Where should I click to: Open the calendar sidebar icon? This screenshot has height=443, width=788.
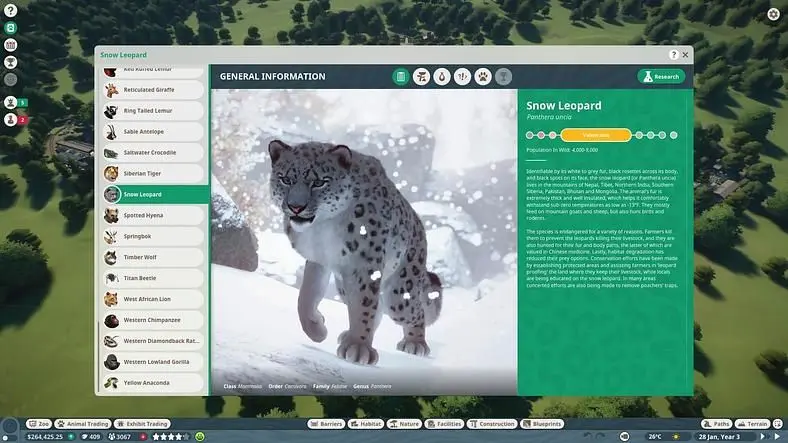coord(11,45)
